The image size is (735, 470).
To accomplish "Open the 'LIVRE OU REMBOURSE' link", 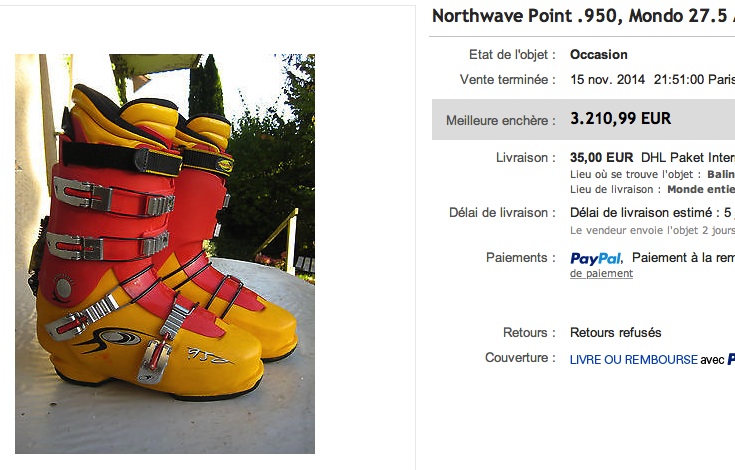I will 634,359.
